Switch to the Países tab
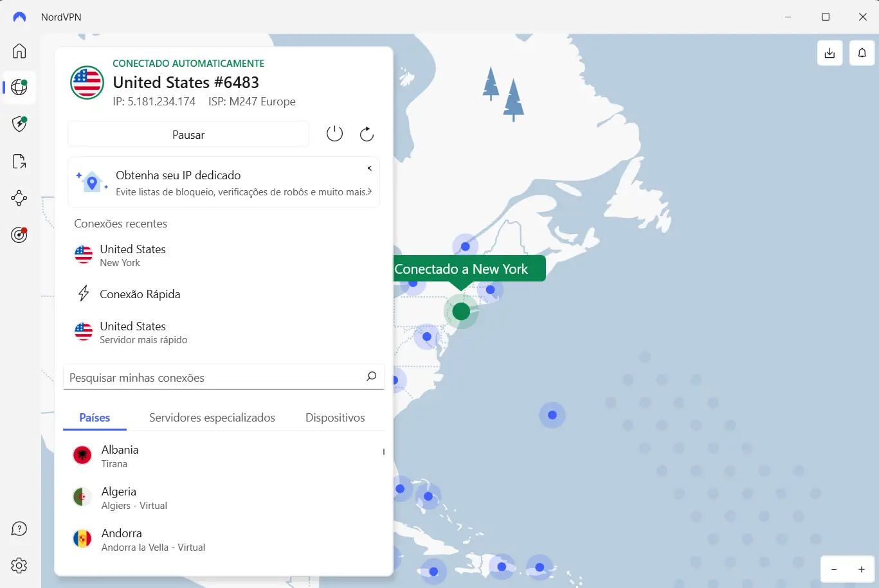879x588 pixels. click(95, 418)
